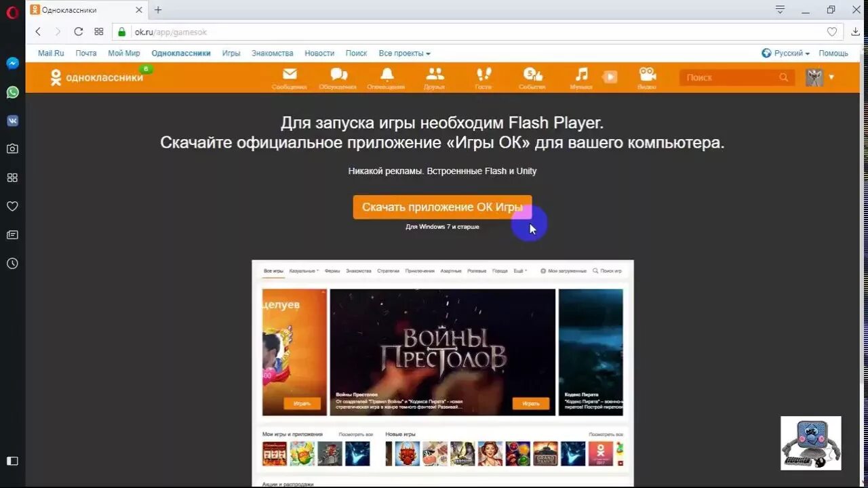Open snapshot camera tool in sidebar
Viewport: 868px width, 488px height.
12,148
